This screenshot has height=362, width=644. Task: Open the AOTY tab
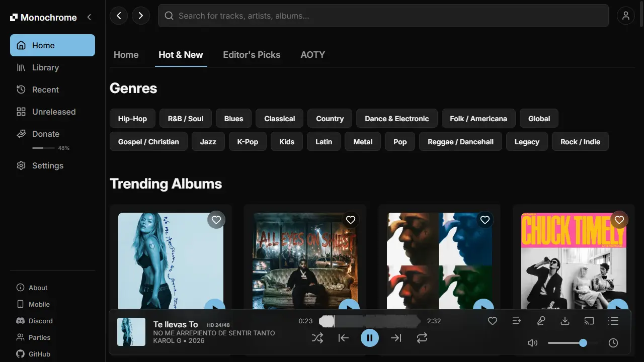313,55
